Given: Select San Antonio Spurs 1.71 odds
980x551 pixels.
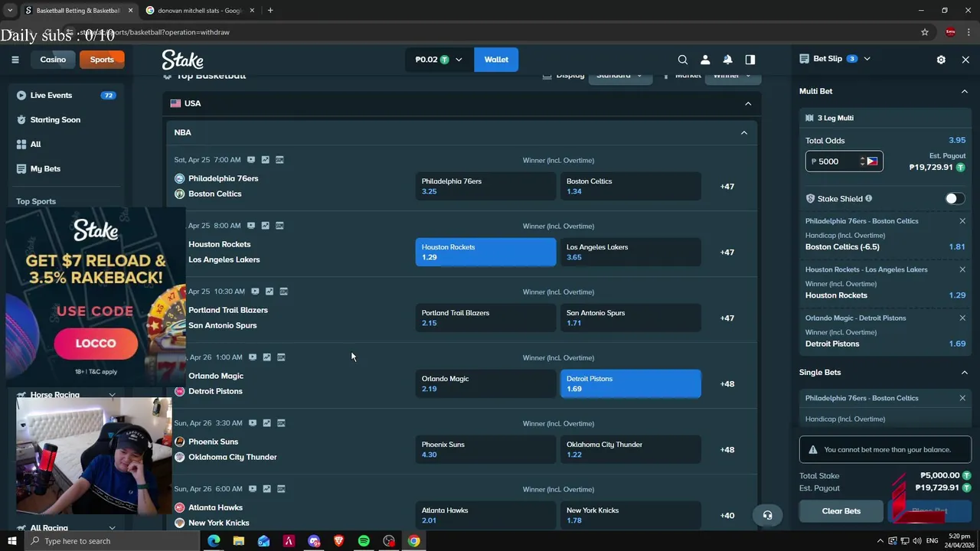Looking at the screenshot, I should point(631,318).
